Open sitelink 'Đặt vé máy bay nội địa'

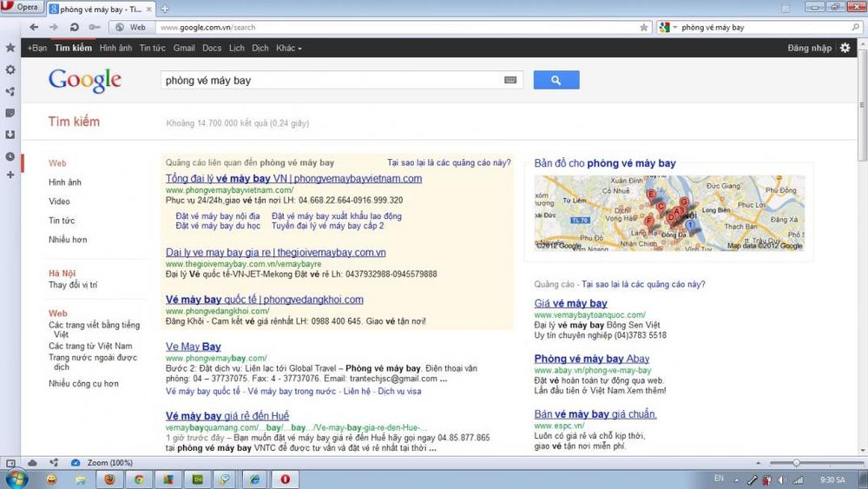[218, 216]
